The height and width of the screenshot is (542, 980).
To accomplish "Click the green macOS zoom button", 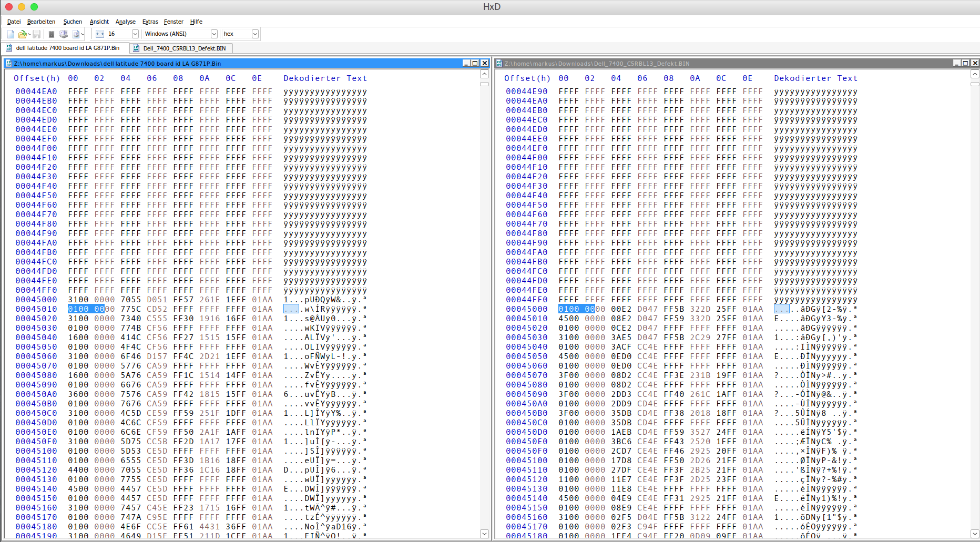I will point(34,7).
